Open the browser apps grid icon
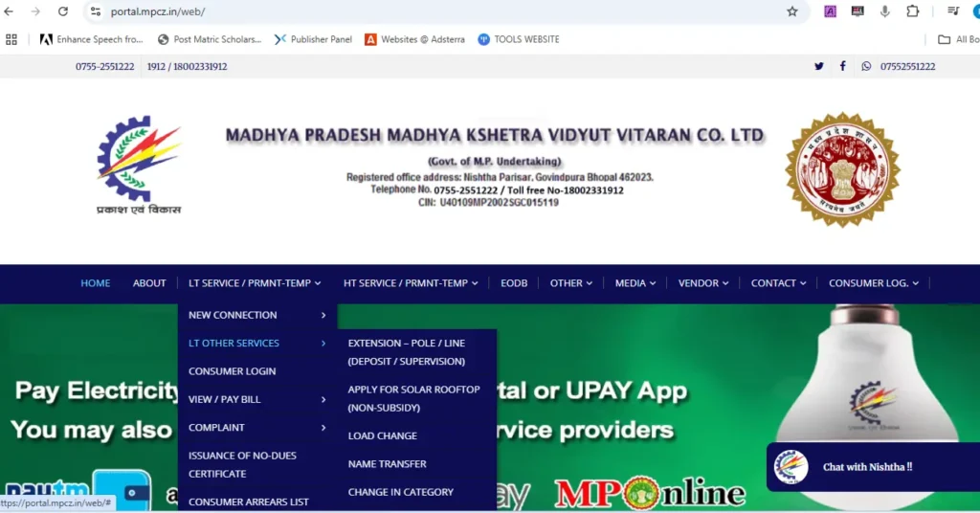This screenshot has width=980, height=513. [11, 39]
